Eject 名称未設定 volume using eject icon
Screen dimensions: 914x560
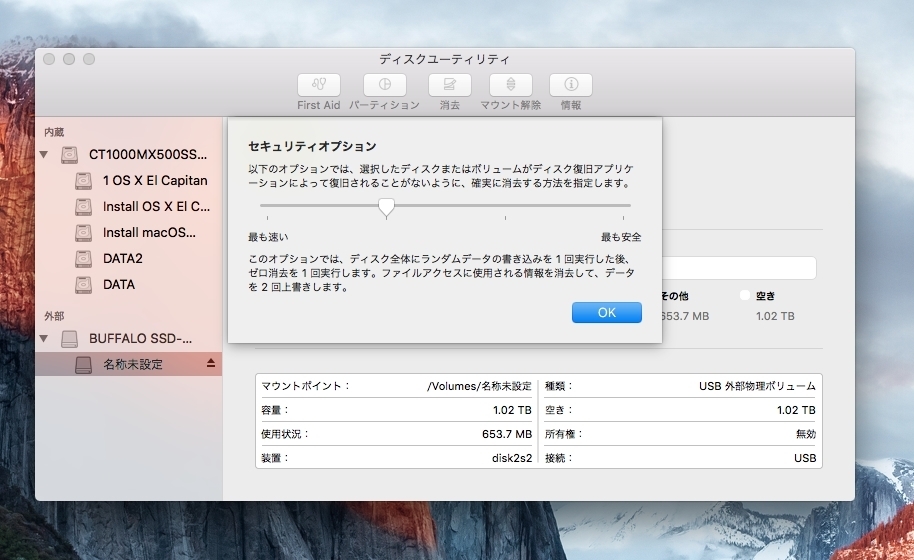[210, 365]
